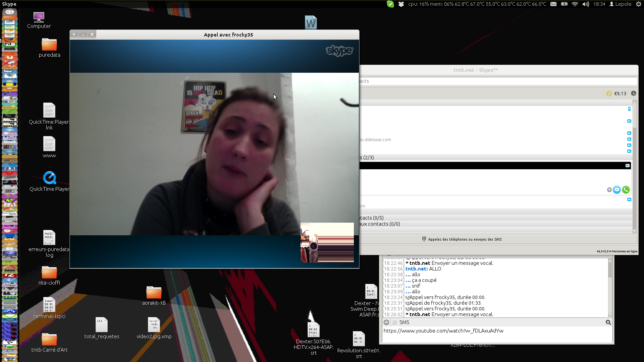Open the volume indicator menu
Image resolution: width=644 pixels, height=362 pixels.
point(586,4)
